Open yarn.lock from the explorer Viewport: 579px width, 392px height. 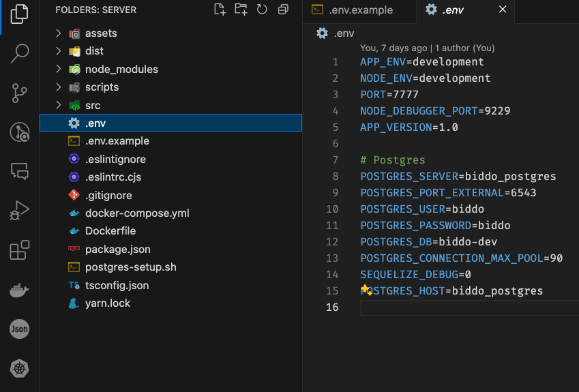[x=170, y=303]
